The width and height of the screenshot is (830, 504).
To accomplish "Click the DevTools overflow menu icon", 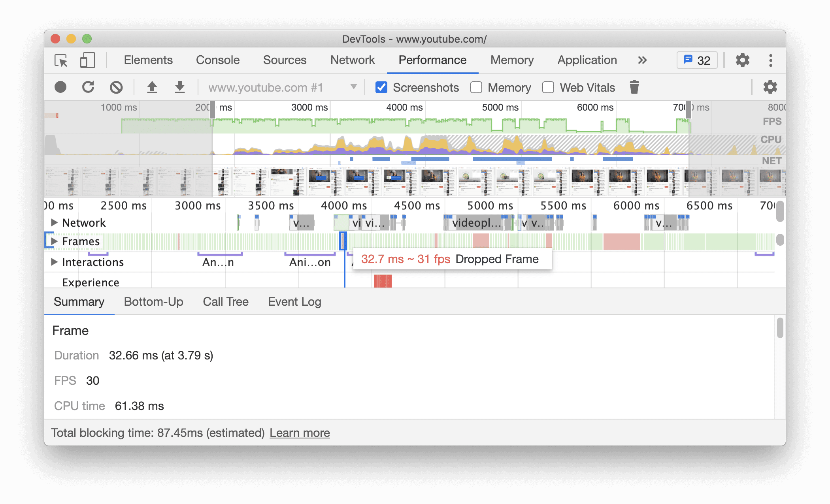I will [x=769, y=60].
